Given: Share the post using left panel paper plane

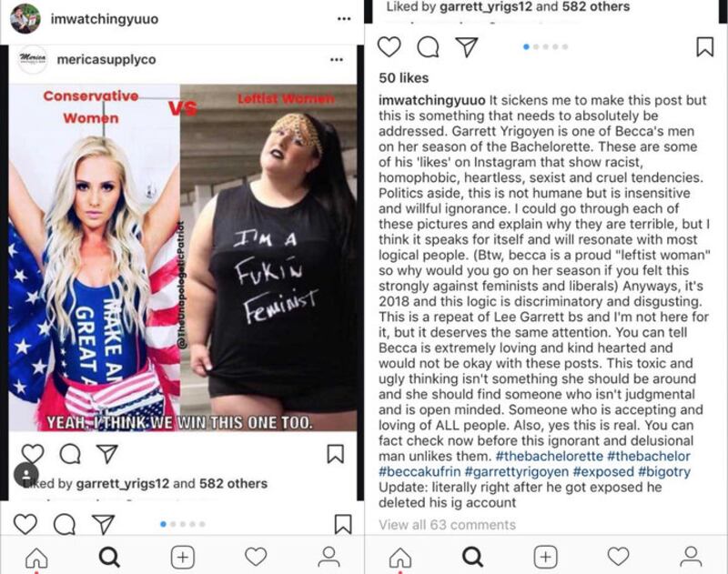Looking at the screenshot, I should (103, 524).
